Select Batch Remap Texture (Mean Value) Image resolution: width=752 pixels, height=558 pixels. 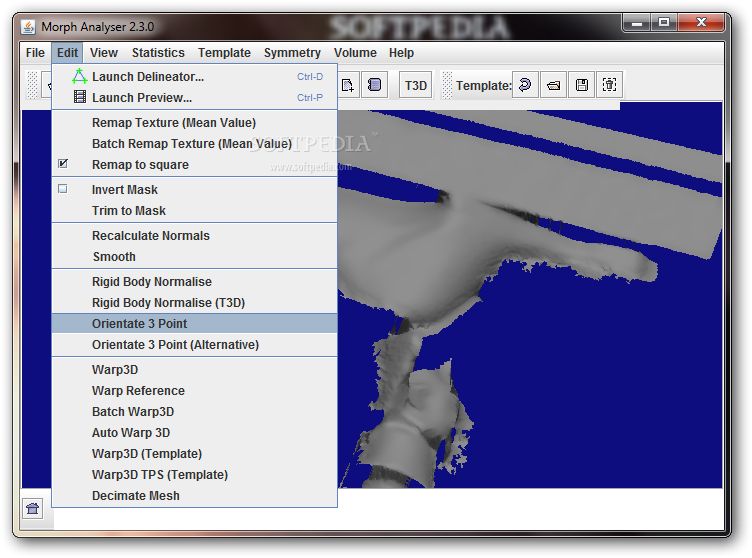(x=195, y=143)
